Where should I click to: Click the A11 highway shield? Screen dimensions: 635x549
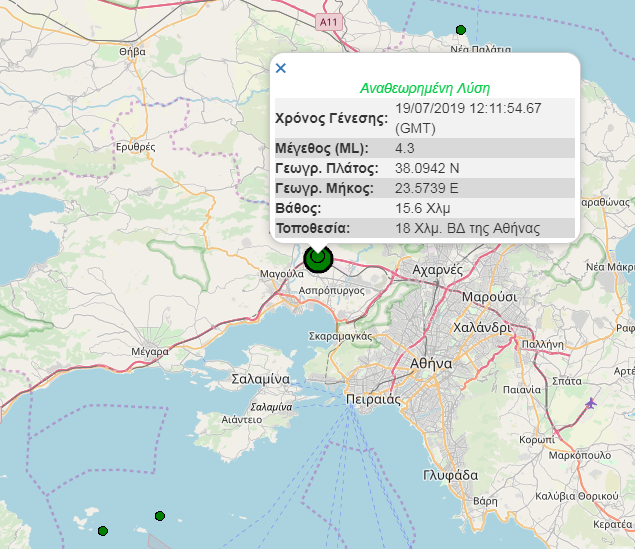coord(329,22)
